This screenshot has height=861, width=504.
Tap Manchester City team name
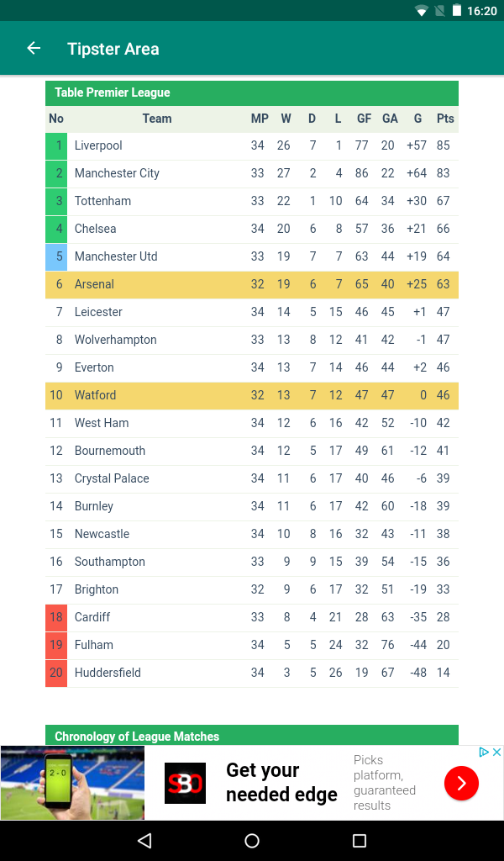pos(117,173)
